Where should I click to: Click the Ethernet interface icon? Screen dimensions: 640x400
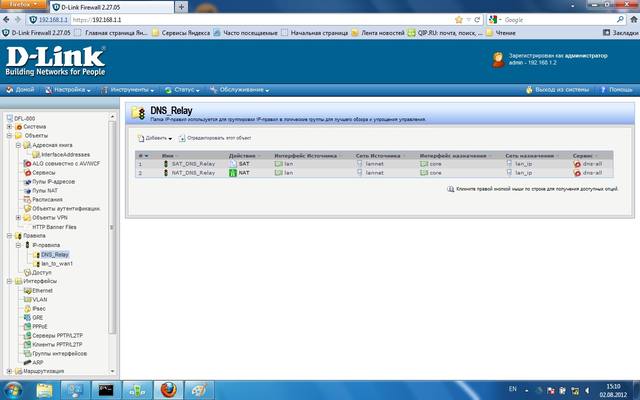pos(27,291)
